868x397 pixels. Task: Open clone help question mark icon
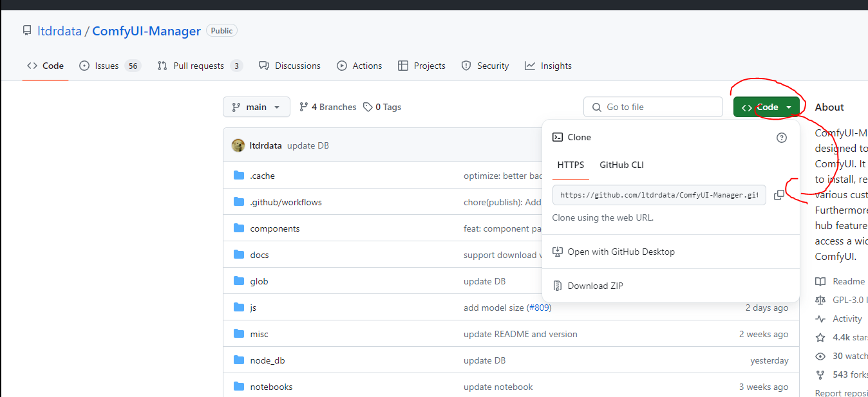click(782, 137)
